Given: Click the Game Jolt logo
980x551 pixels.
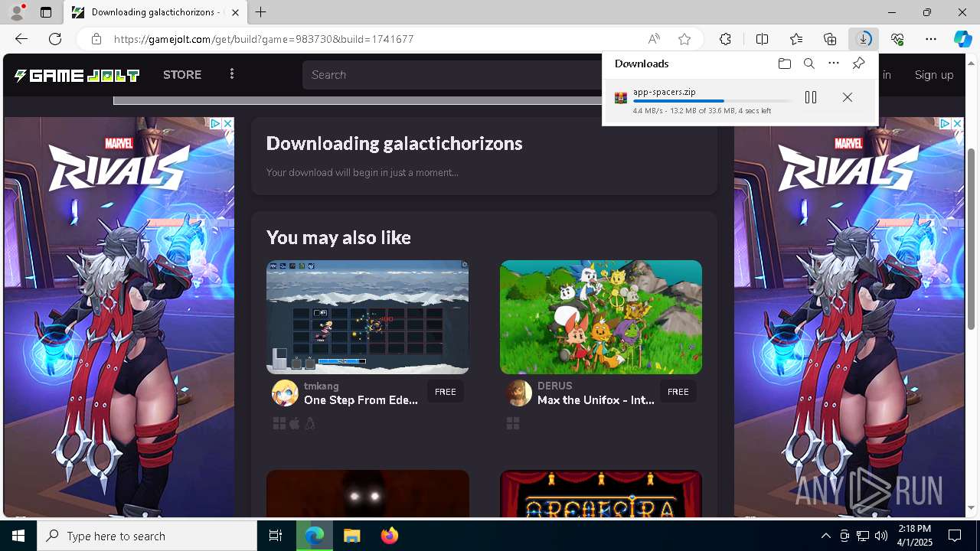Looking at the screenshot, I should [x=77, y=75].
